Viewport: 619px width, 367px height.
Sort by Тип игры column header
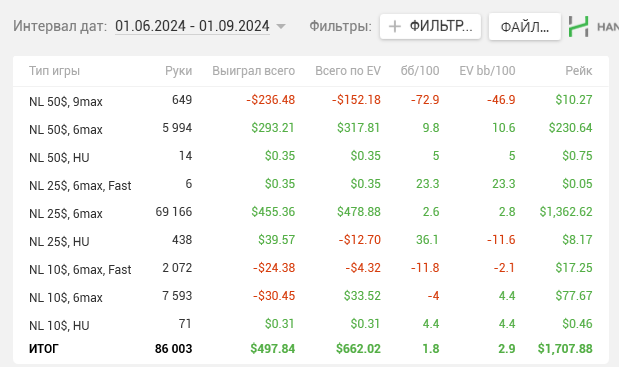(54, 71)
